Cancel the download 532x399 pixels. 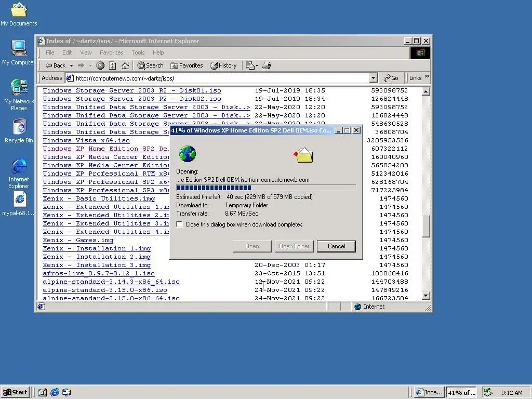pyautogui.click(x=336, y=246)
